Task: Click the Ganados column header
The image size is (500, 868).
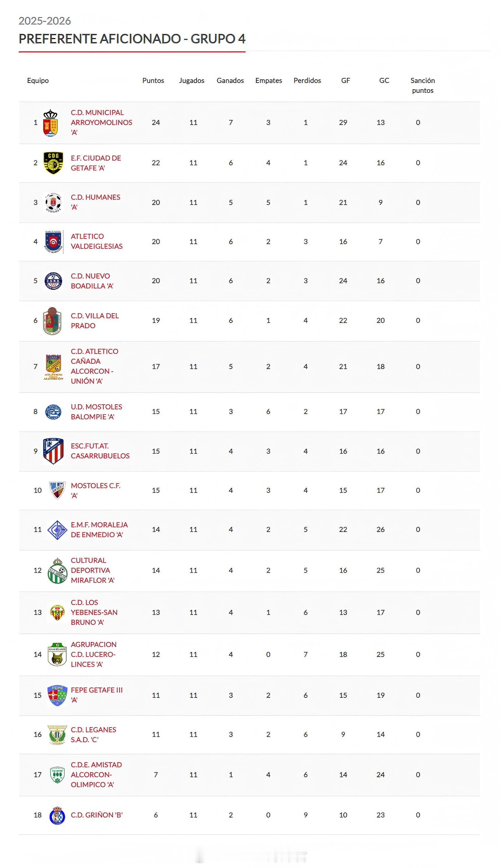Action: (230, 80)
